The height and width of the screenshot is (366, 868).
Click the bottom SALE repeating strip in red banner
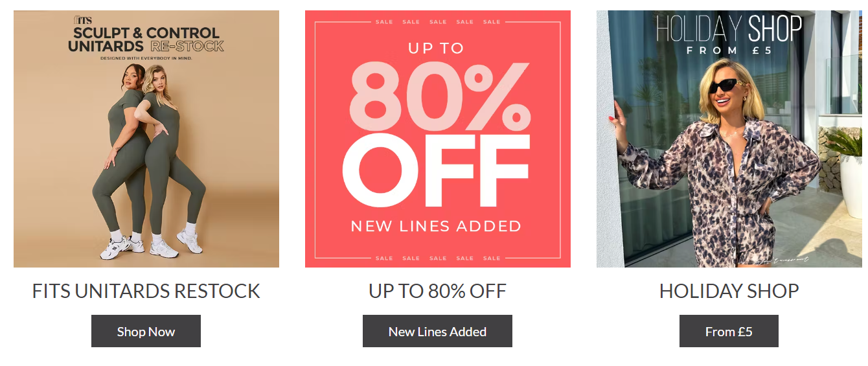click(x=438, y=258)
